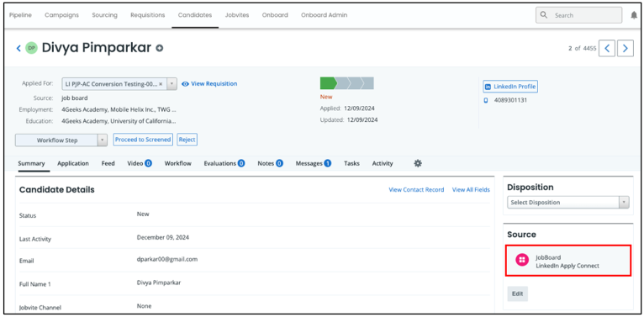The width and height of the screenshot is (644, 317).
Task: Click the Messages count badge
Action: [x=327, y=163]
